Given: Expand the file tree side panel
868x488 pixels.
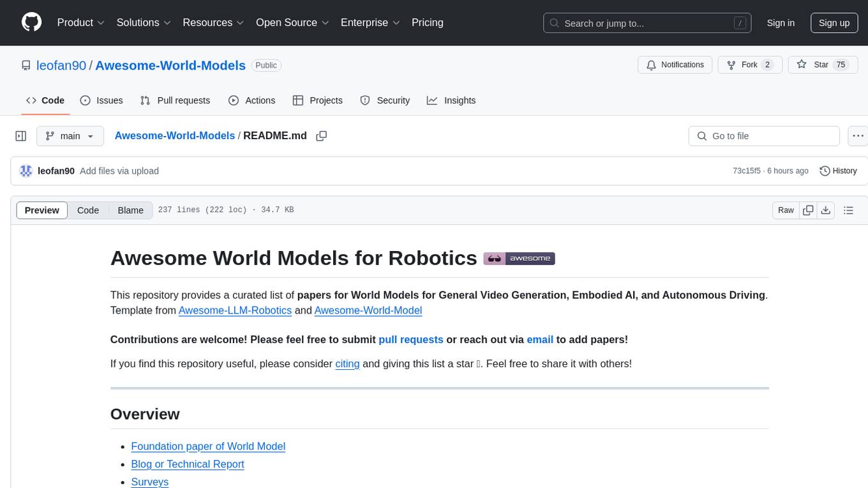Looking at the screenshot, I should click(x=21, y=136).
